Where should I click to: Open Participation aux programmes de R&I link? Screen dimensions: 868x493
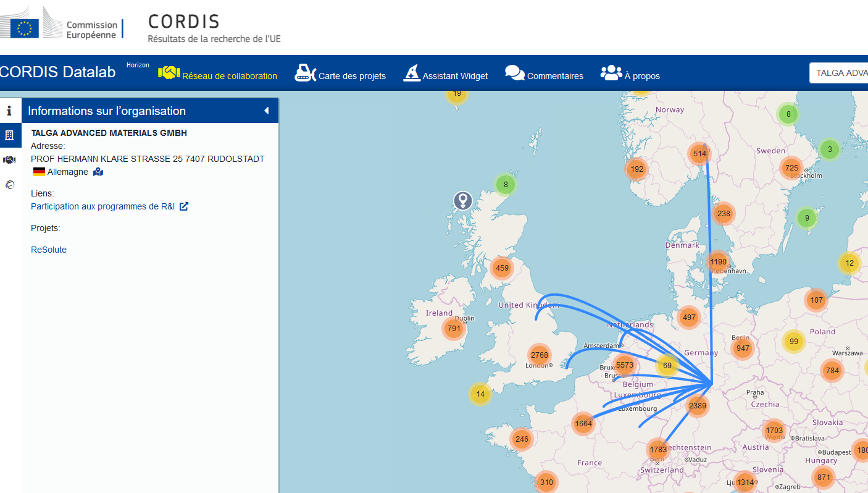[x=102, y=206]
